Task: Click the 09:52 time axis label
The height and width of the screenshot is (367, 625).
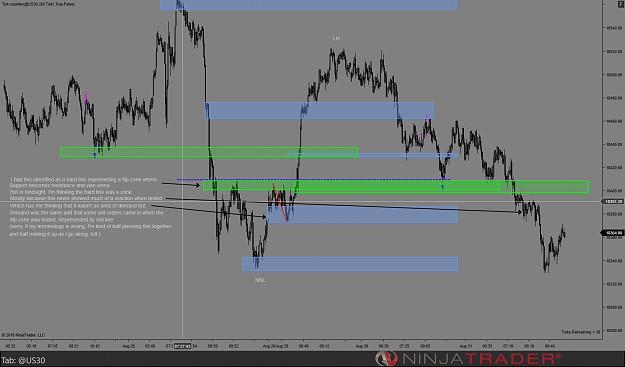Action: click(234, 346)
